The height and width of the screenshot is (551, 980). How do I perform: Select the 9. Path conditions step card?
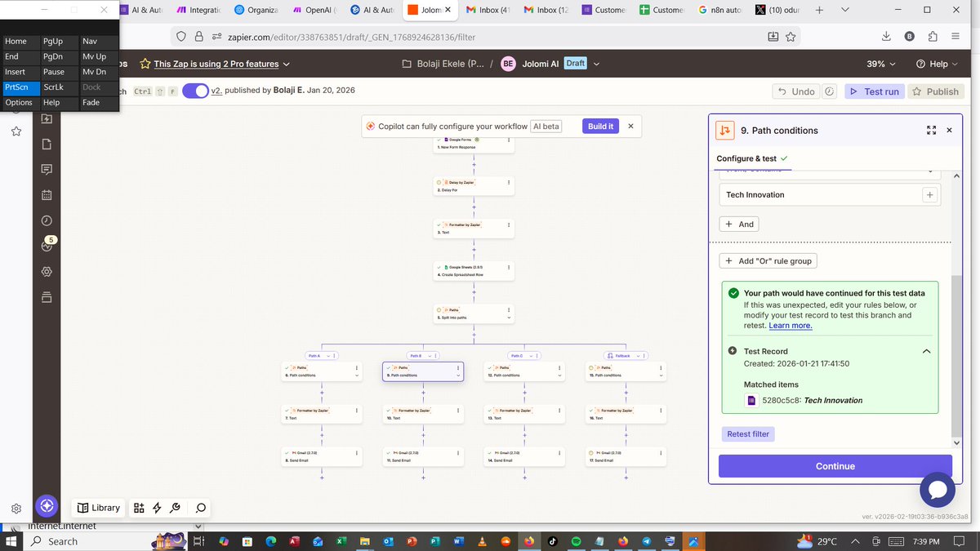(423, 371)
